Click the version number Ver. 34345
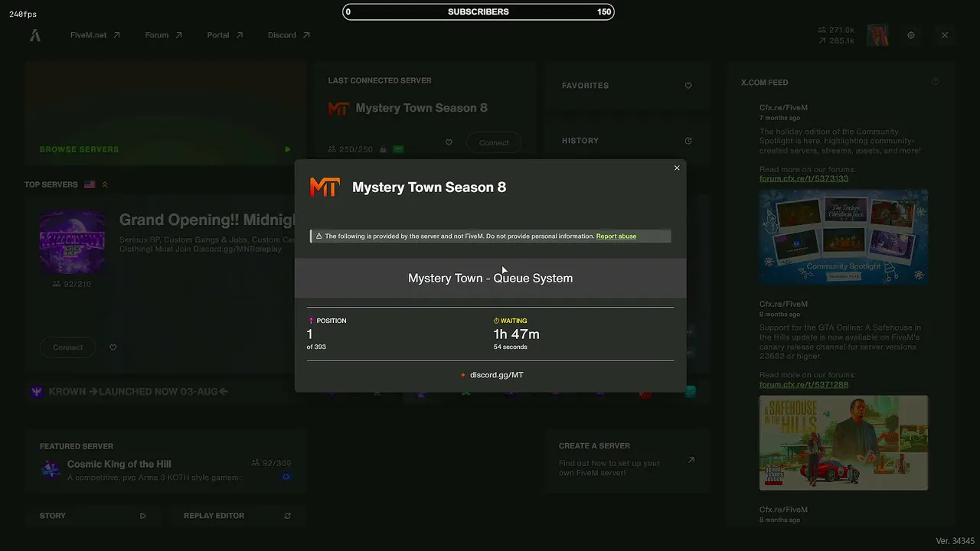The height and width of the screenshot is (551, 980). tap(955, 541)
